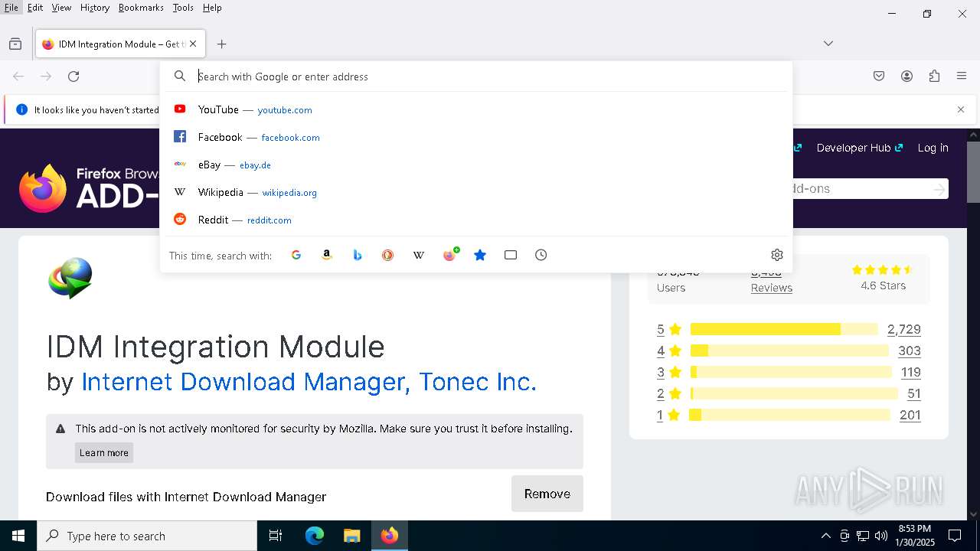Search with Firefox Add-ons engine icon
980x551 pixels.
(x=450, y=254)
